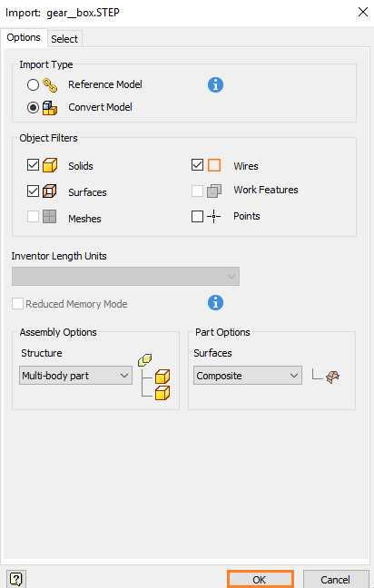374x588 pixels.
Task: Click the Reduced Memory Mode info icon
Action: pyautogui.click(x=216, y=303)
